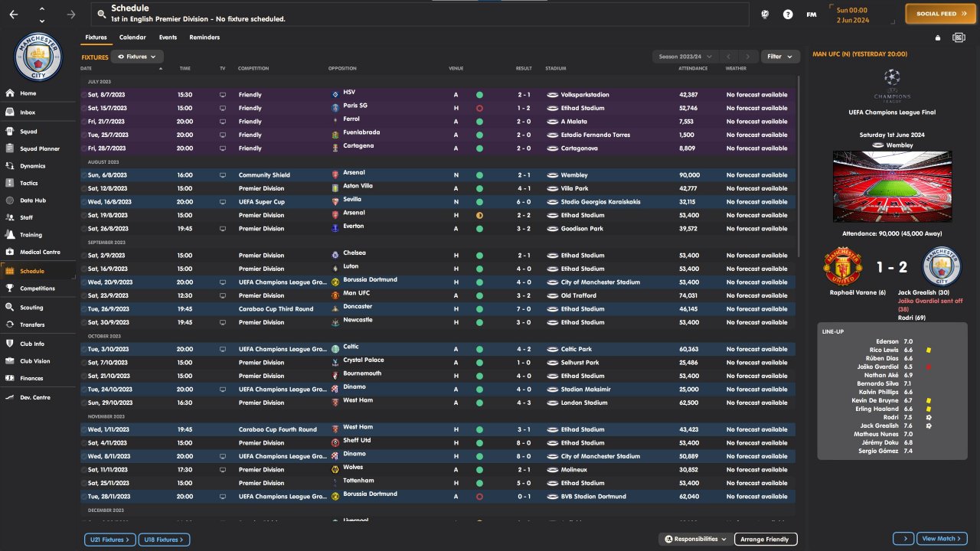Click the Champions League logo in match panel
The height and width of the screenshot is (551, 980).
pos(892,84)
